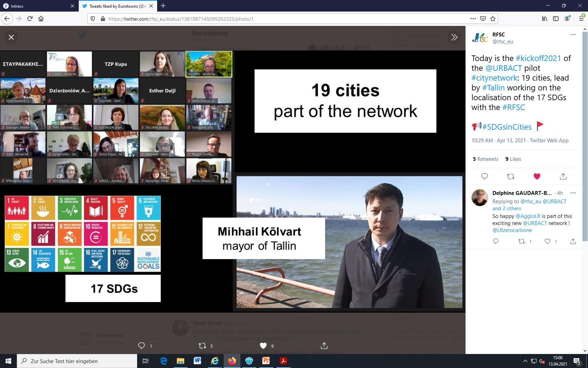Close the photo viewer with the X icon
The image size is (588, 368).
pyautogui.click(x=11, y=37)
